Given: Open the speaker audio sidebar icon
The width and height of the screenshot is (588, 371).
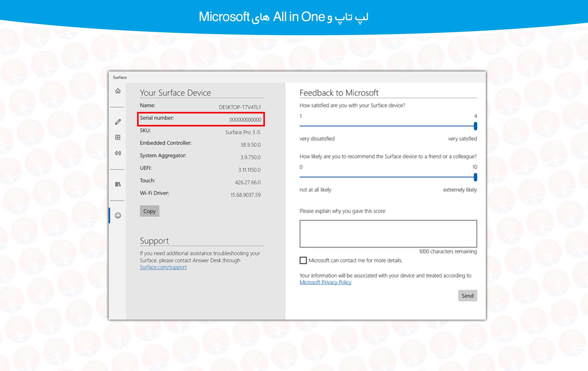Looking at the screenshot, I should click(118, 153).
